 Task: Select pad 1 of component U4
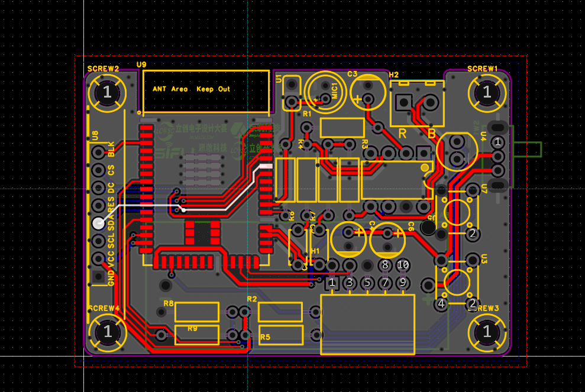point(497,142)
